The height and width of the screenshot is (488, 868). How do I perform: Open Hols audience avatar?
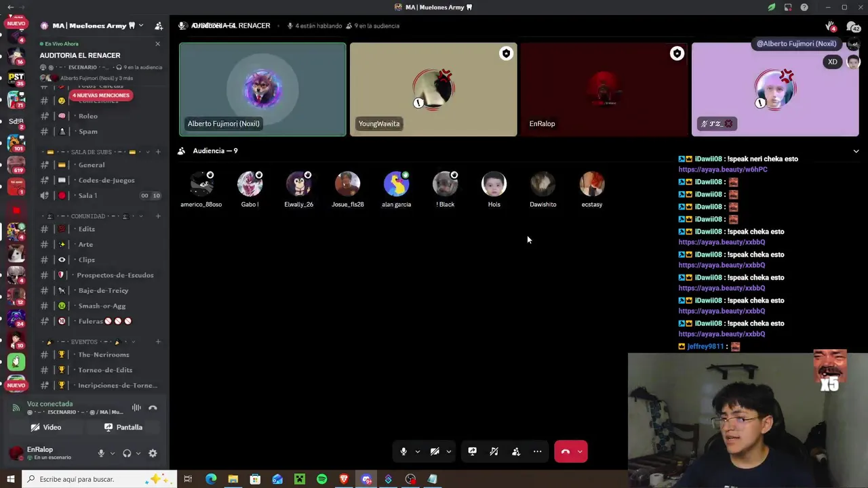[x=494, y=184]
